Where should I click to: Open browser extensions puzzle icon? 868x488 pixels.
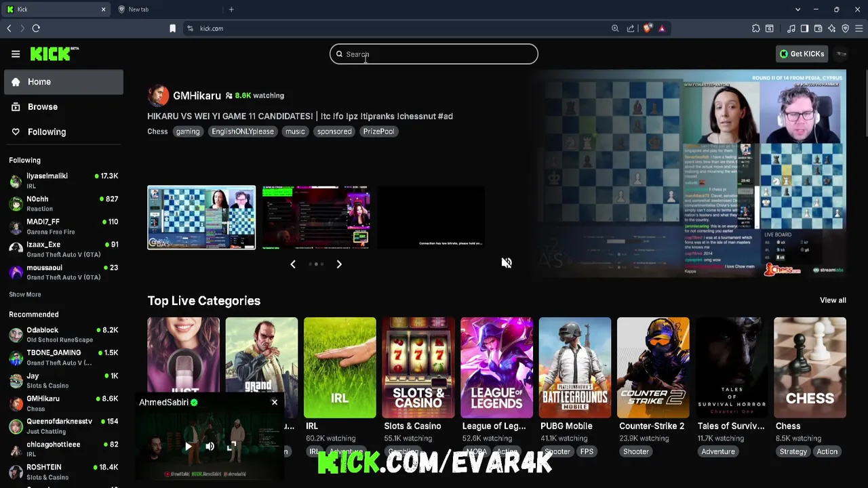(x=755, y=28)
